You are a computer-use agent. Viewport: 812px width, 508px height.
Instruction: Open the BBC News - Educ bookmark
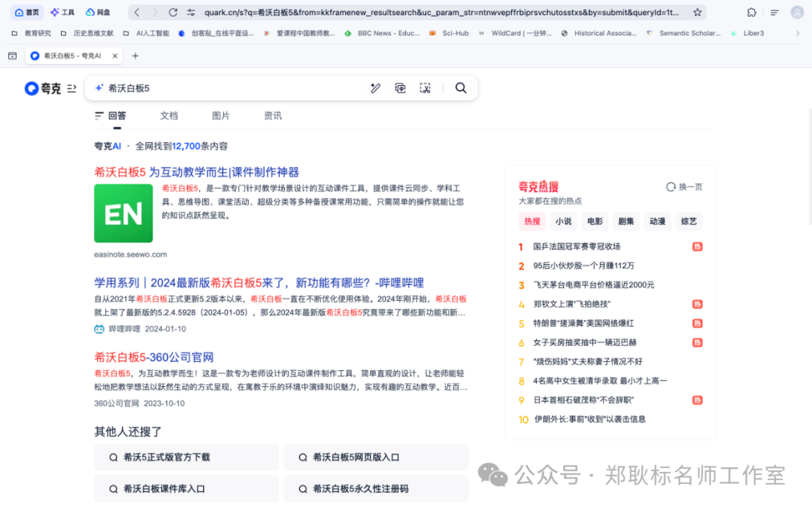[382, 33]
